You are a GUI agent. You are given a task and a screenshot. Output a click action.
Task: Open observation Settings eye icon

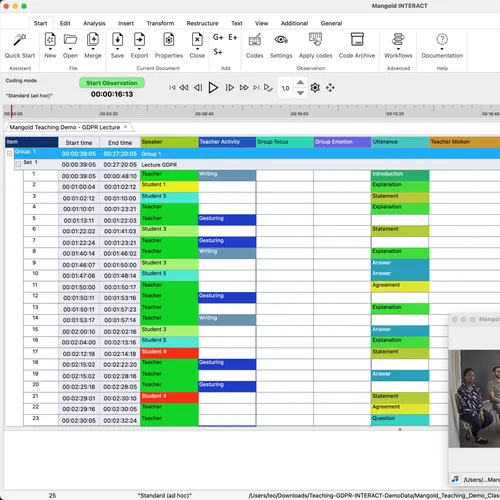(x=281, y=40)
